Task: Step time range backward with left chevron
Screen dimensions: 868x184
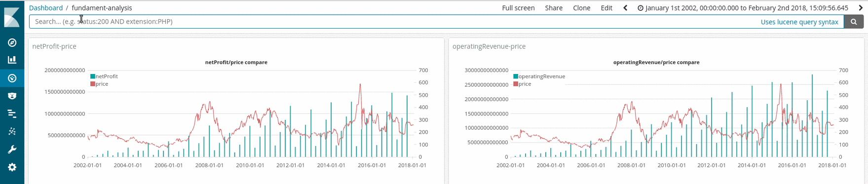Action: coord(625,8)
